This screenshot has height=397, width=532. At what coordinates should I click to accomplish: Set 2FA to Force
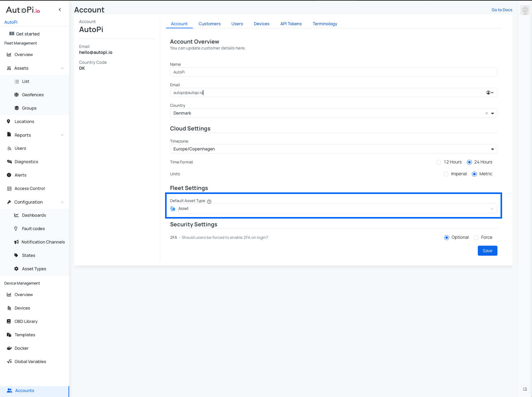pos(476,238)
